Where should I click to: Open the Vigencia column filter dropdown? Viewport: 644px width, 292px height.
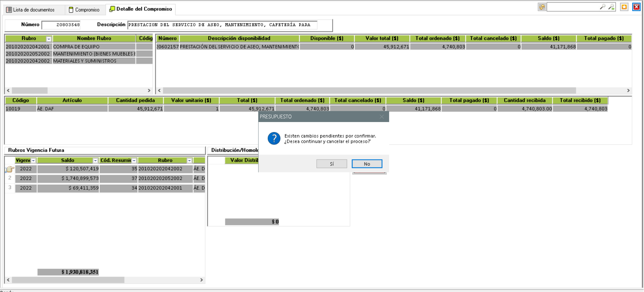(33, 161)
